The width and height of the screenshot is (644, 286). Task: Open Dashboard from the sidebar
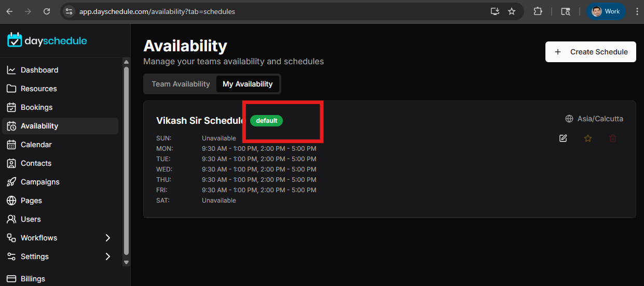click(39, 70)
